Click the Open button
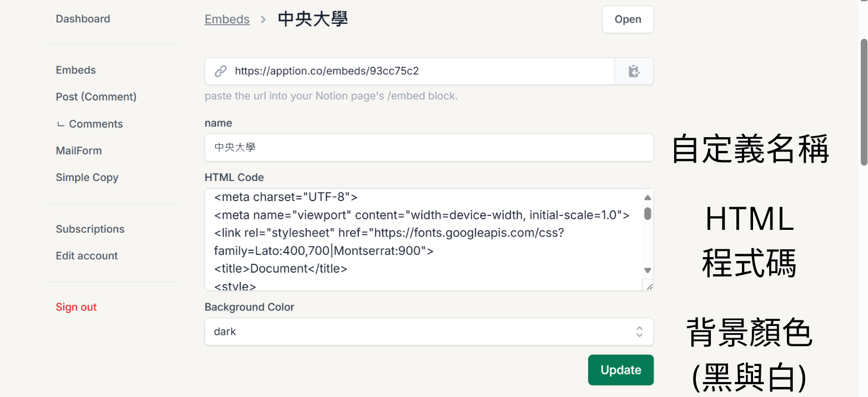This screenshot has height=397, width=868. tap(628, 19)
